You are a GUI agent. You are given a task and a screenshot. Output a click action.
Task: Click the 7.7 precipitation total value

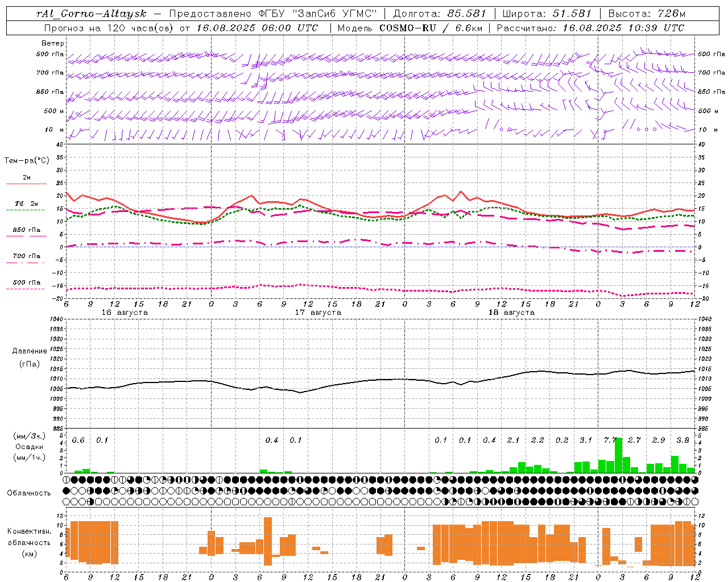pyautogui.click(x=610, y=440)
